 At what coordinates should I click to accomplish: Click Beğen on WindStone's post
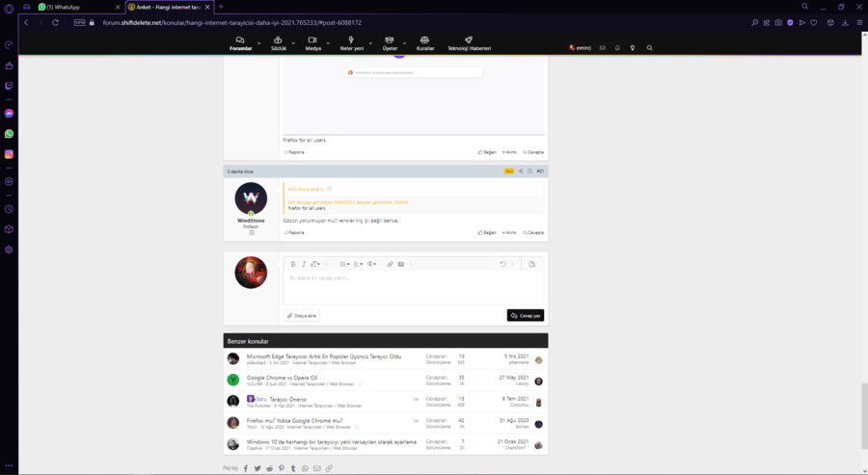click(487, 233)
